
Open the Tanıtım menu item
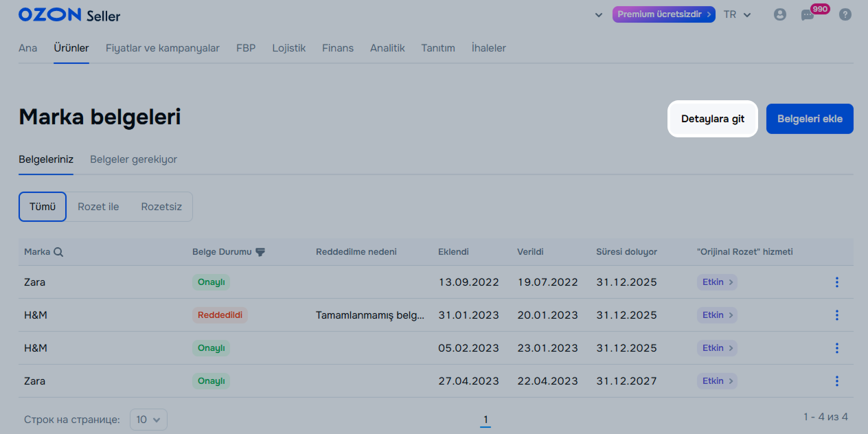click(x=438, y=48)
